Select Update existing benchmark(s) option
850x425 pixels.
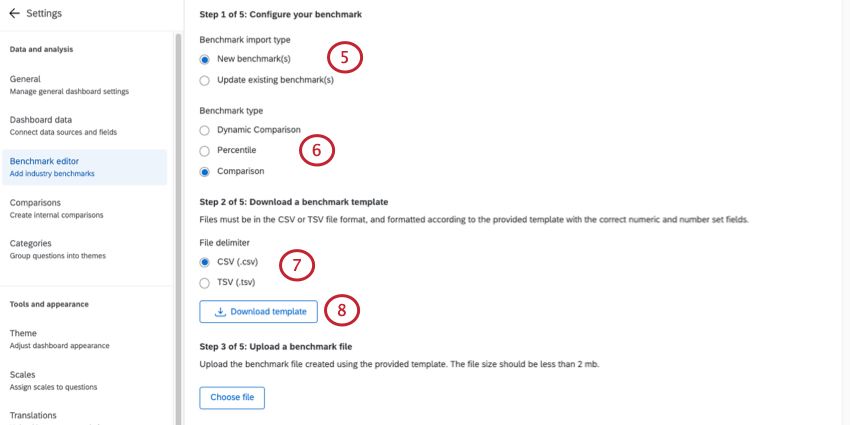[205, 80]
